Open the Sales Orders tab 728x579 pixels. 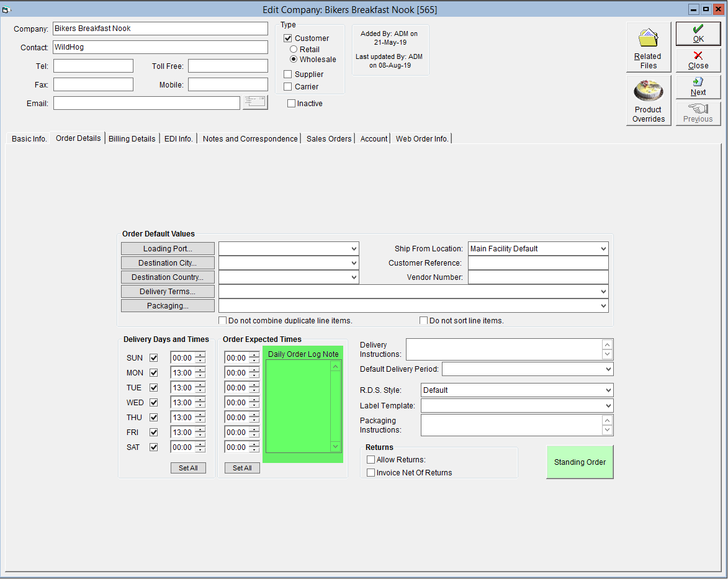329,139
